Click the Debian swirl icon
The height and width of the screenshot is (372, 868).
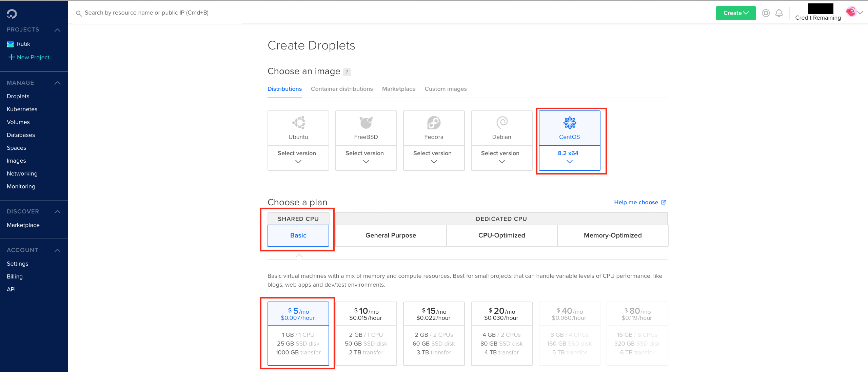502,123
